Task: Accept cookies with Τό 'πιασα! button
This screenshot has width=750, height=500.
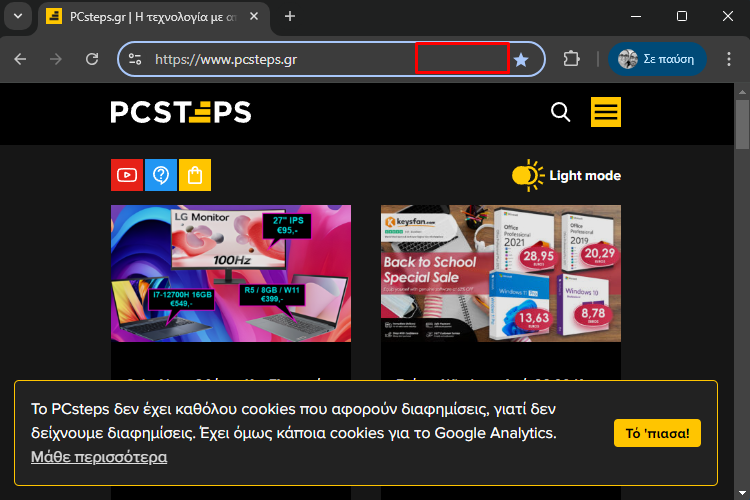Action: tap(657, 433)
